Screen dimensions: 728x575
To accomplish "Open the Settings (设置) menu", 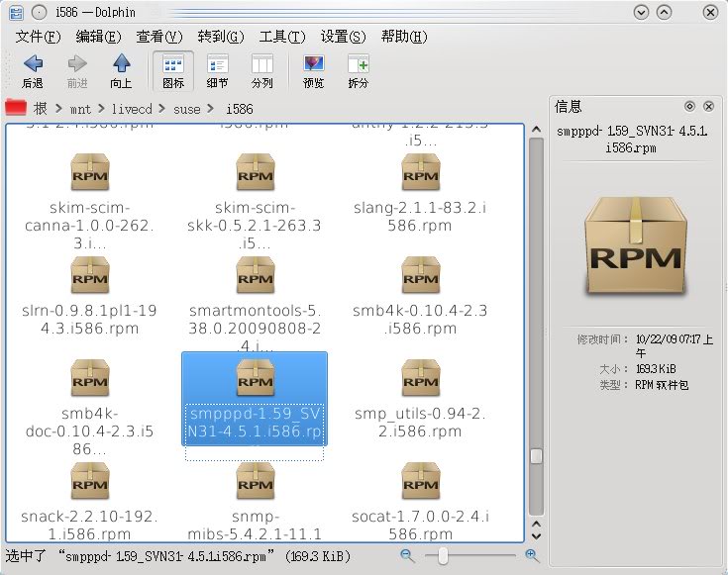I will 349,37.
